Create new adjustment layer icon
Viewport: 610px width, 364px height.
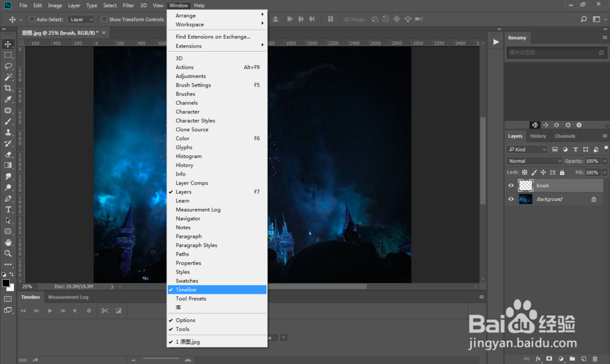[561, 359]
